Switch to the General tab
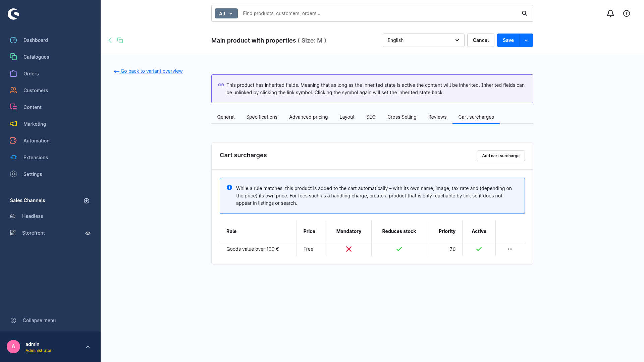 (226, 117)
